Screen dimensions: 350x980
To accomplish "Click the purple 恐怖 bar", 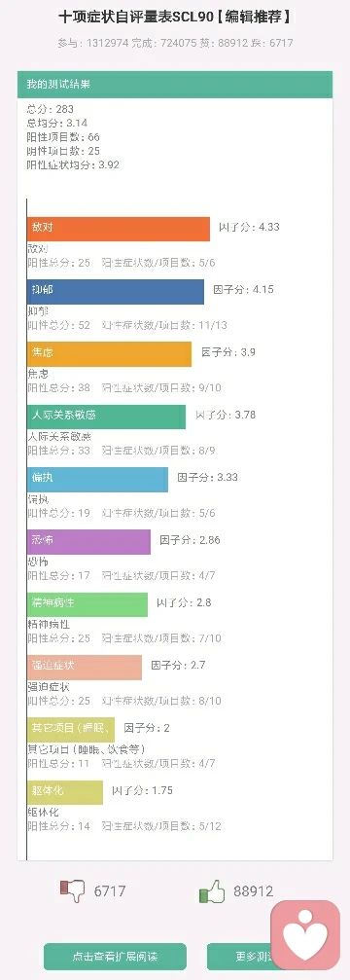I will pyautogui.click(x=88, y=542).
